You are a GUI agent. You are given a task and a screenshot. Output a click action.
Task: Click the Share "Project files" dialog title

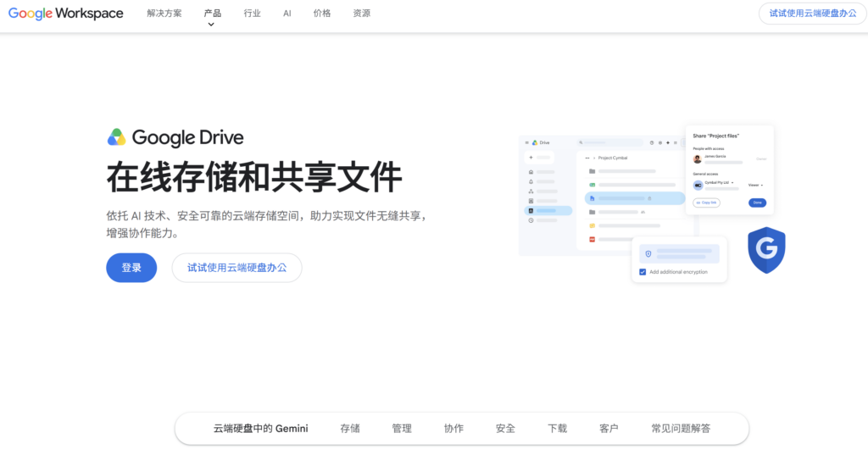[x=715, y=136]
